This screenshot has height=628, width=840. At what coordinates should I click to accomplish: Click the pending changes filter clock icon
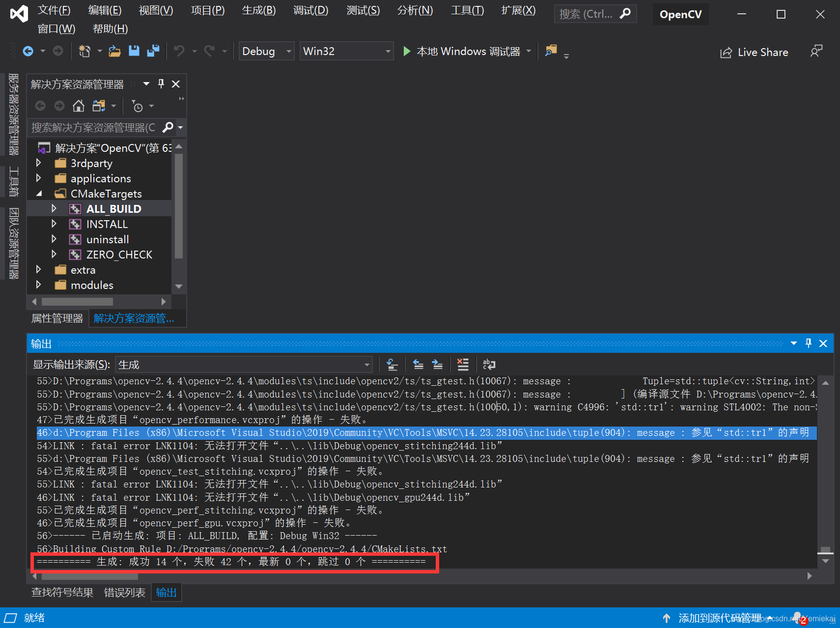click(x=137, y=106)
